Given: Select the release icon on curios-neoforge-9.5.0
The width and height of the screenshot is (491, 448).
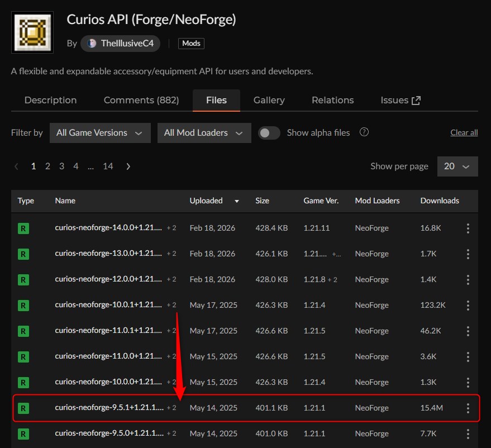Looking at the screenshot, I should (x=23, y=433).
